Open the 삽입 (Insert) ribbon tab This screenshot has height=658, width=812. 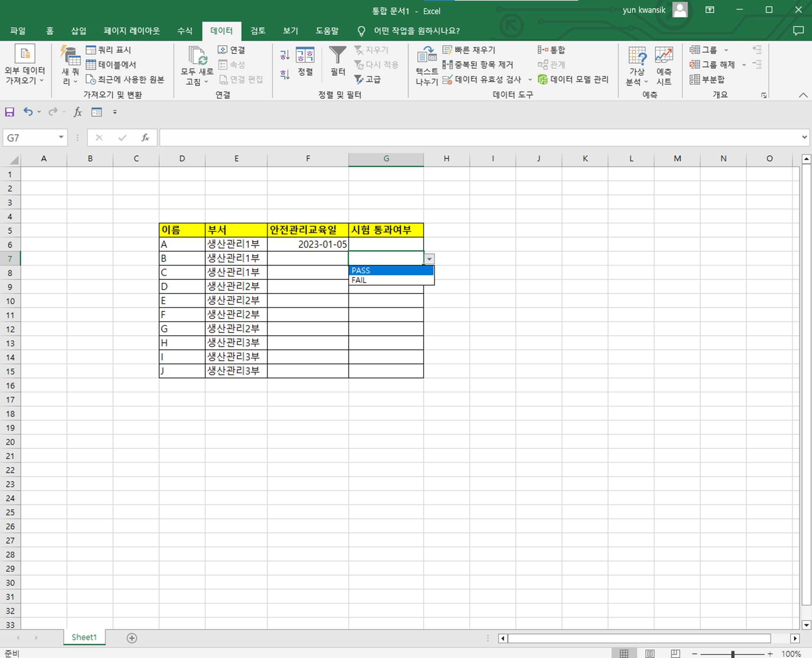[x=78, y=31]
